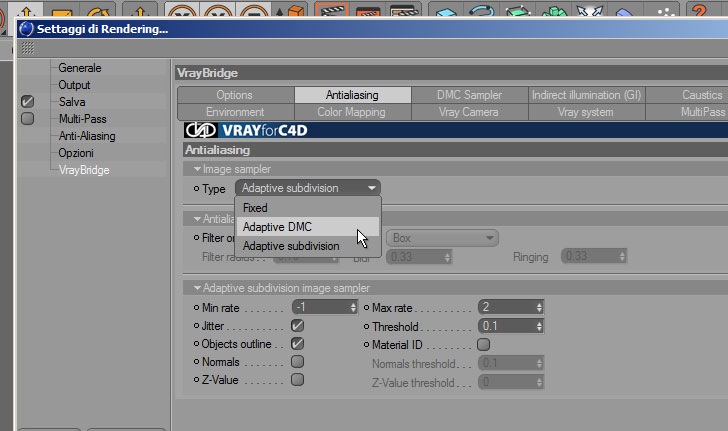Open the Type dropdown showing Adaptive subdivision
The width and height of the screenshot is (728, 431).
pyautogui.click(x=308, y=188)
